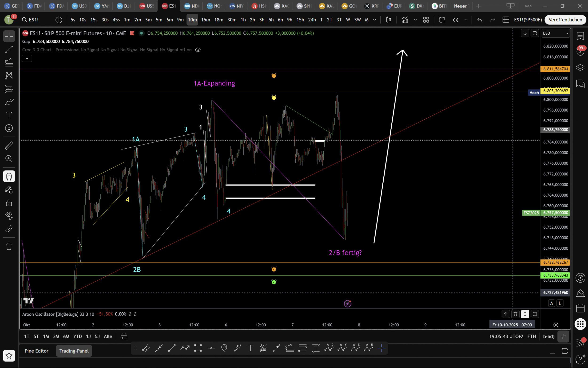Open the USD currency dropdown
Image resolution: width=588 pixels, height=368 pixels.
[x=556, y=33]
